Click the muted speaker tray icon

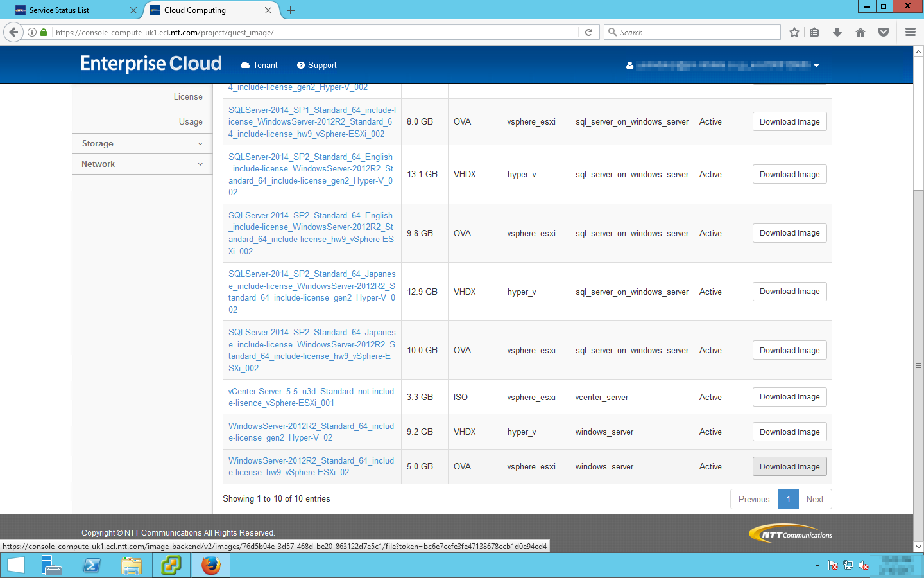click(x=864, y=565)
